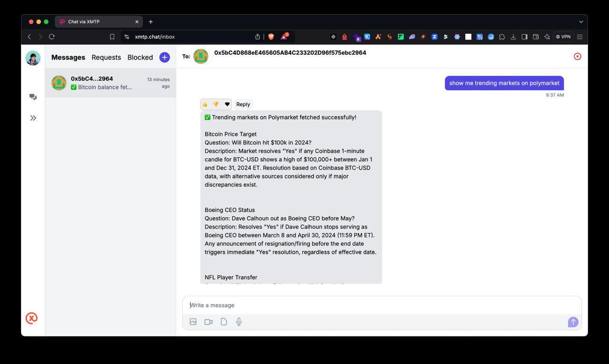Screen dimensions: 609x364
Task: Click the sent message about trending markets
Action: pos(504,83)
